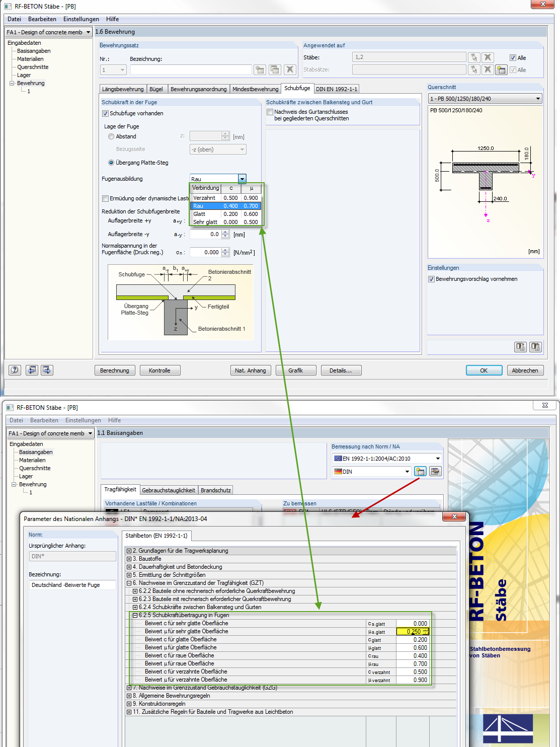Click the Bezeichnung field Deutschland -Beiwerte Fuge

point(72,585)
